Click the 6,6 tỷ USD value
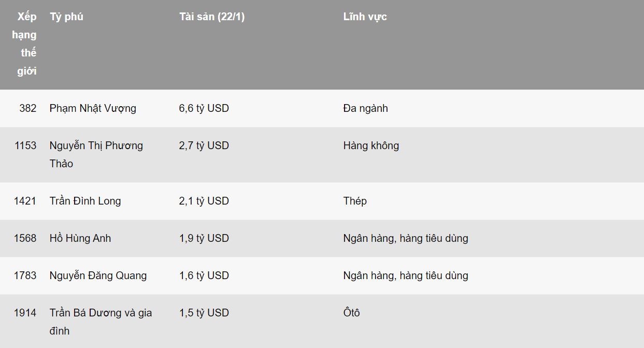The height and width of the screenshot is (348, 644). click(204, 108)
